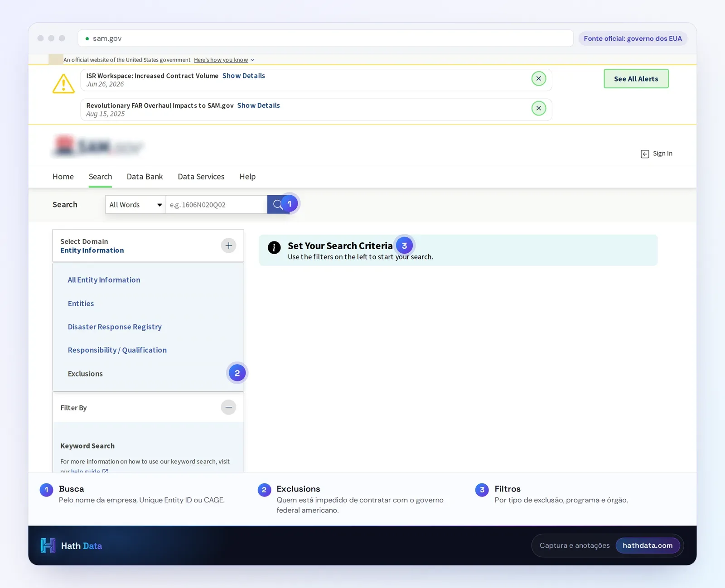Click the hathdata.com button

648,545
